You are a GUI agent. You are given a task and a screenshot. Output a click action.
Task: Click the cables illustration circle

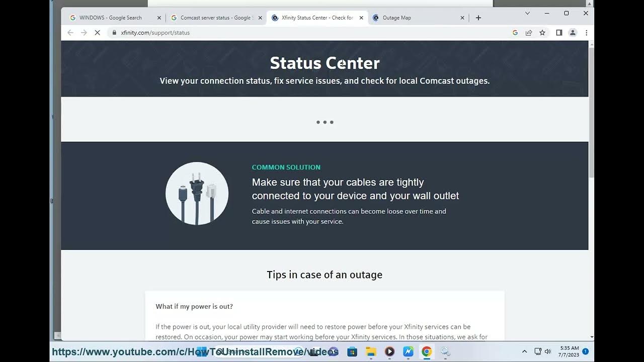click(197, 194)
